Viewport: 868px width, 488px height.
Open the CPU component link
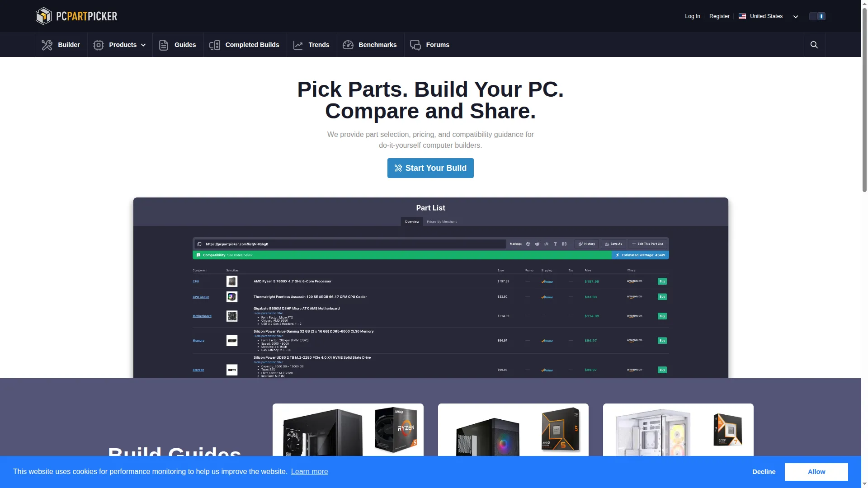[x=196, y=282]
